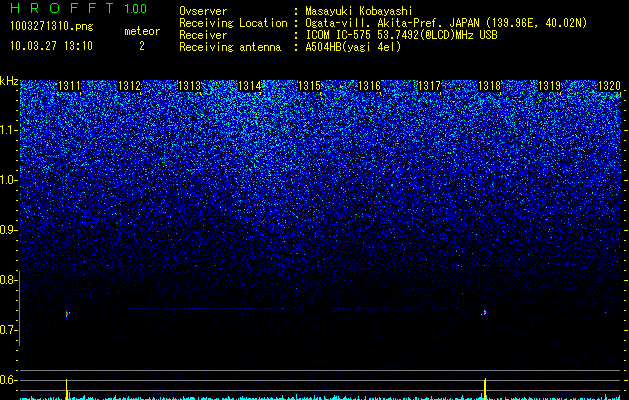This screenshot has width=629, height=400.
Task: Click the 1319 time marker
Action: 549,86
